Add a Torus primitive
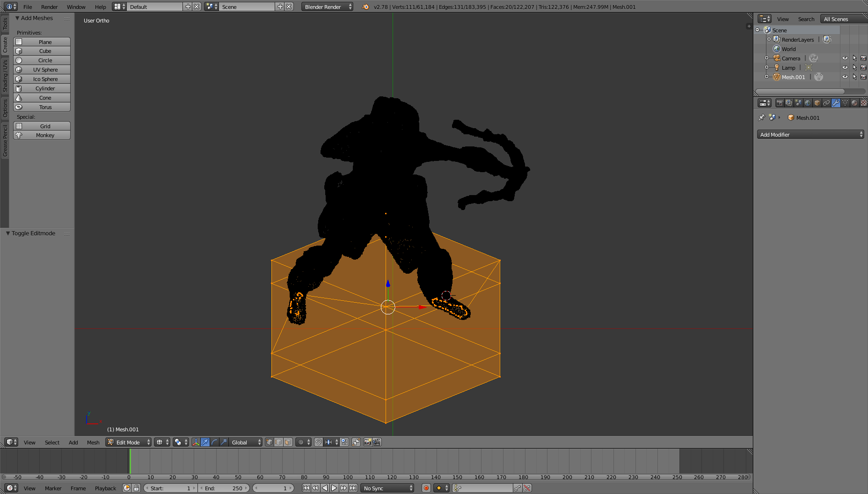 (x=42, y=107)
